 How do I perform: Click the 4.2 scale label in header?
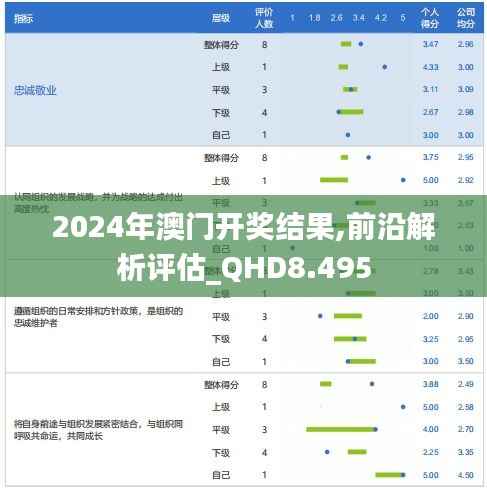pos(381,18)
